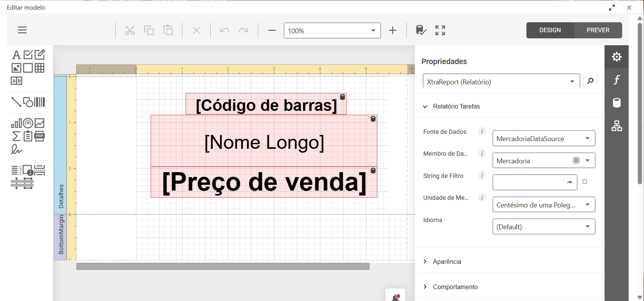Screen dimensions: 644x301
Task: Click the properties search button
Action: [x=590, y=81]
